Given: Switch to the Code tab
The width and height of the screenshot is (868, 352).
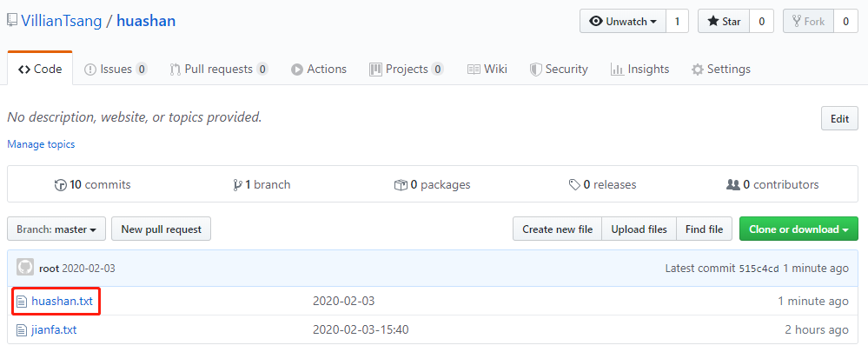Looking at the screenshot, I should coord(40,70).
